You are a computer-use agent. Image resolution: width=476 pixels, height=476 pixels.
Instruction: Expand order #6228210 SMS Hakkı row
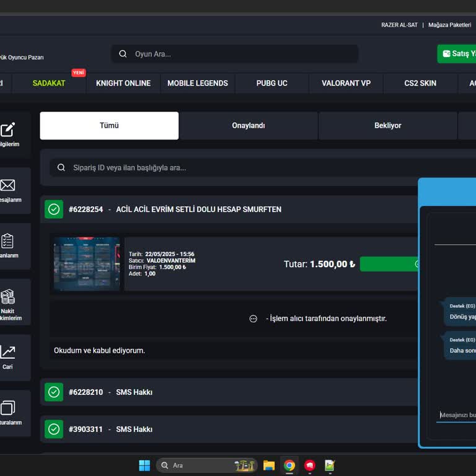click(x=134, y=392)
